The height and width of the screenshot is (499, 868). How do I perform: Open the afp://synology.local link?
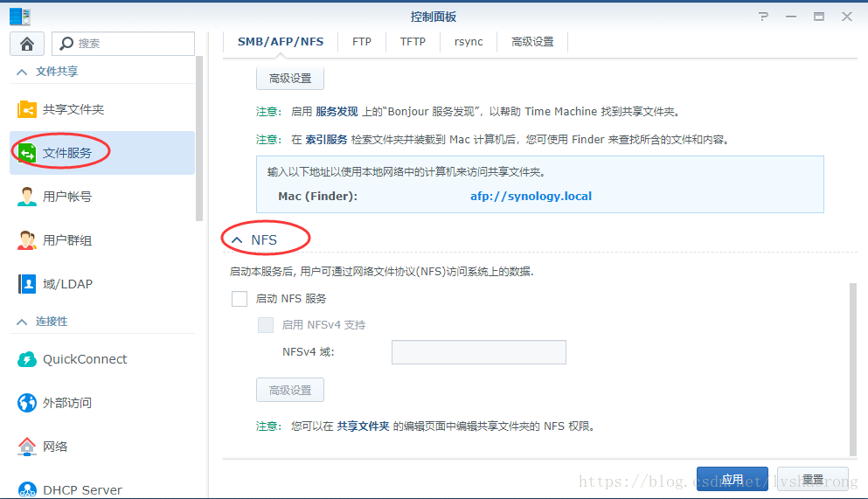coord(531,197)
